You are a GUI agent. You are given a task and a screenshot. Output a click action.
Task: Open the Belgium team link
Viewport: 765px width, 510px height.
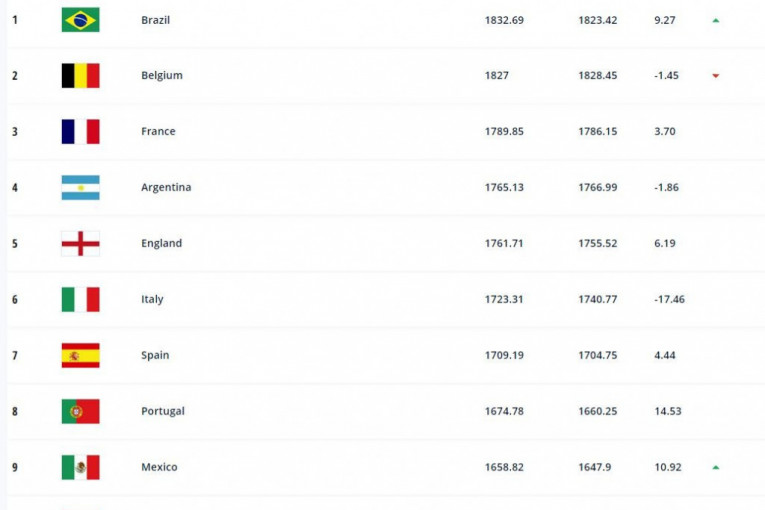click(162, 76)
